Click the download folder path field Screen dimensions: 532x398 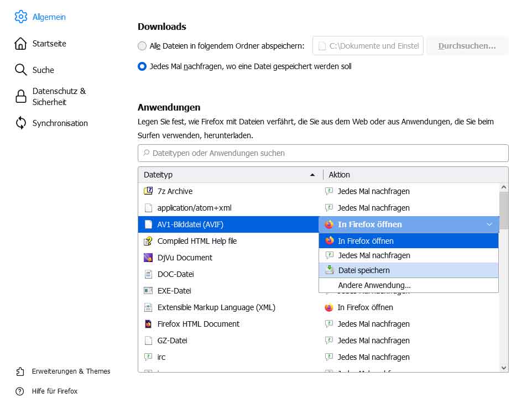368,46
